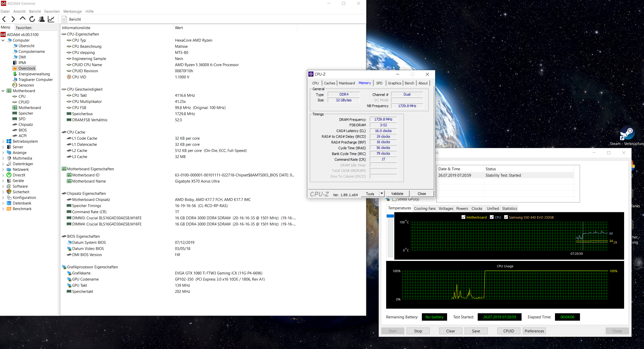Click the graph chart toolbar icon
The height and width of the screenshot is (349, 644).
click(x=51, y=19)
